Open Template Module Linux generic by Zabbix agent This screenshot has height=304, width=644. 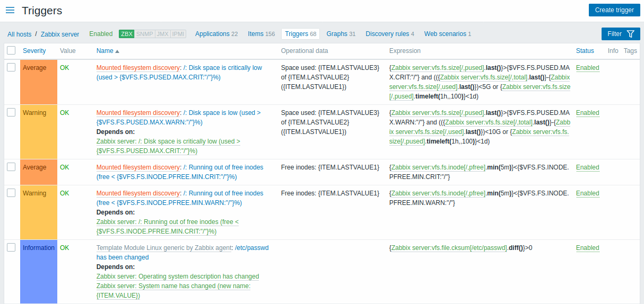164,248
